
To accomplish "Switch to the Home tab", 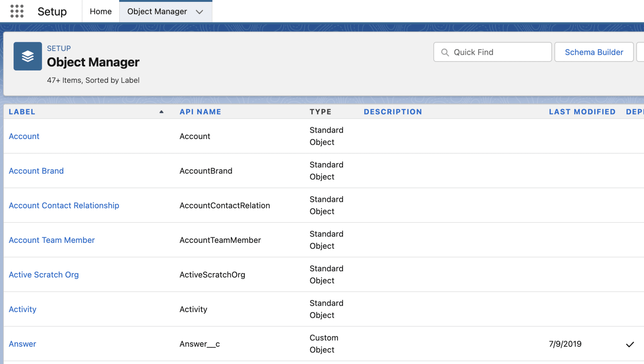I will pos(100,11).
